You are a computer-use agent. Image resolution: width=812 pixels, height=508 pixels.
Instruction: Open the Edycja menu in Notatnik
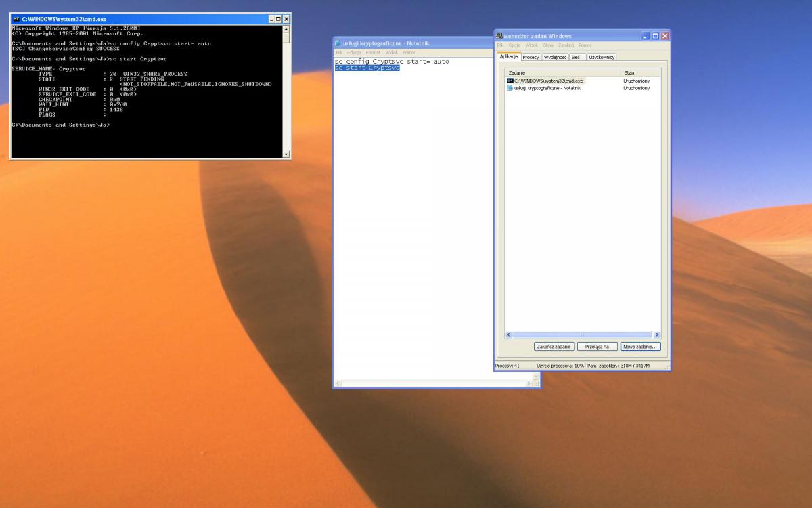tap(354, 52)
